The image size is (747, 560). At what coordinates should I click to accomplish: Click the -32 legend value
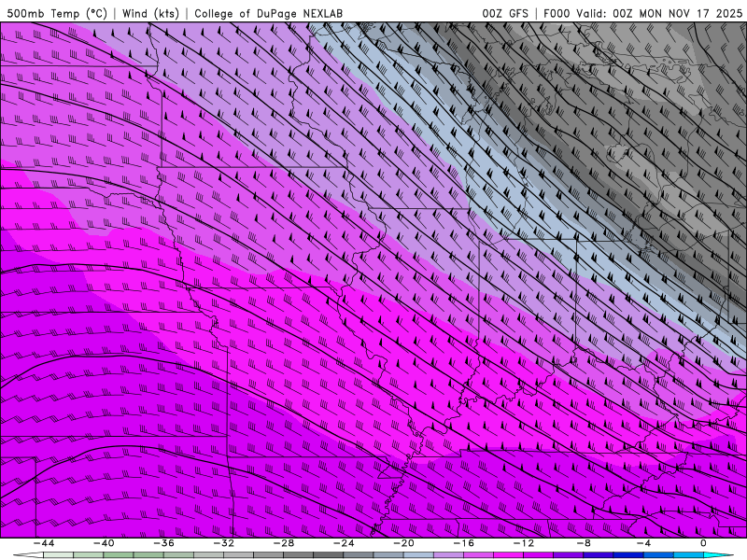point(224,543)
